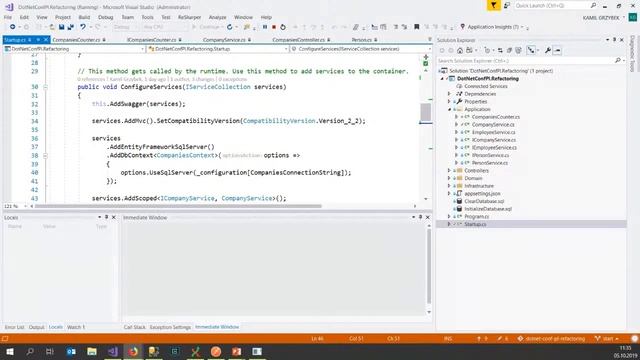The image size is (640, 360).
Task: Click Application Insights toolbar button
Action: pyautogui.click(x=493, y=27)
